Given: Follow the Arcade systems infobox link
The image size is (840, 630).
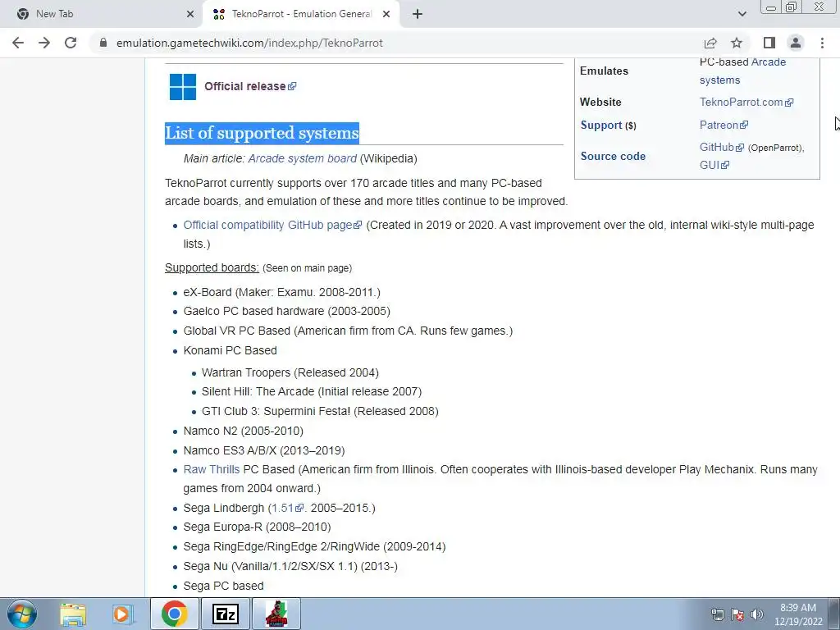Looking at the screenshot, I should (742, 71).
